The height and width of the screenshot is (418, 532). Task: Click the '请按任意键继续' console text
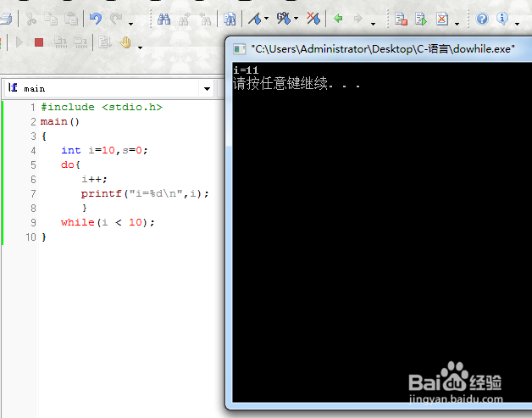coord(280,83)
